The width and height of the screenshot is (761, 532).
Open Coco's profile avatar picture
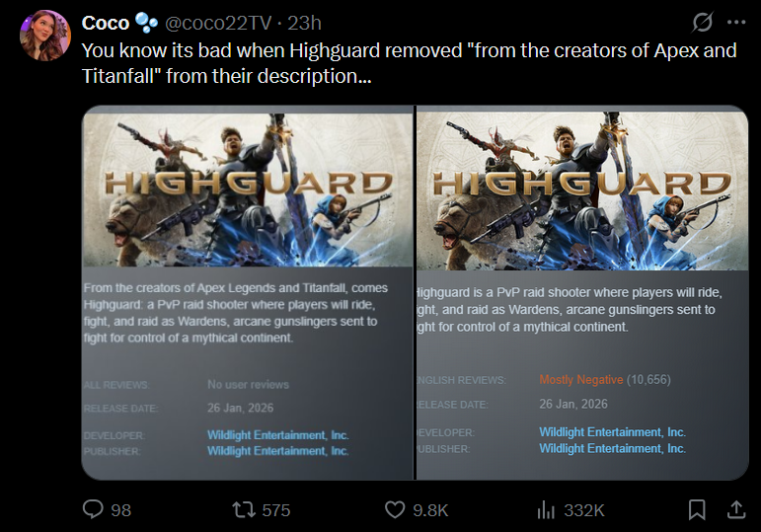45,36
